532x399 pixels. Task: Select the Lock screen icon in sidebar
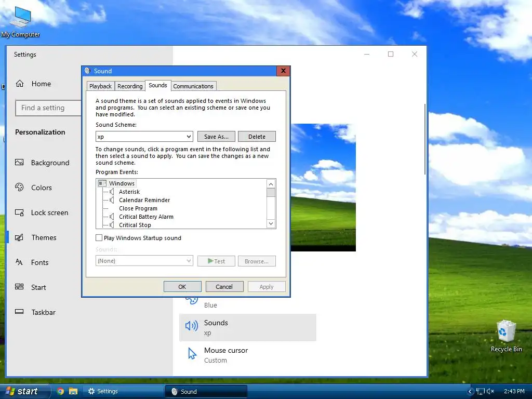(x=19, y=212)
